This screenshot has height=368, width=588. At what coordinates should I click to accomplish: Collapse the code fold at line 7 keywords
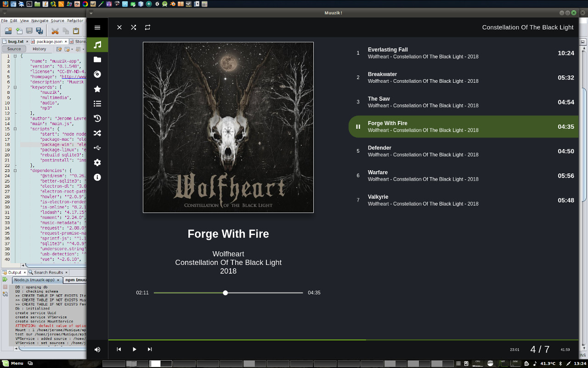coord(16,87)
